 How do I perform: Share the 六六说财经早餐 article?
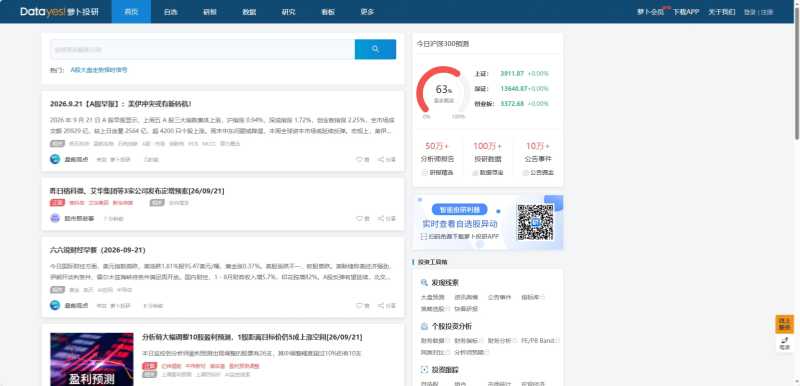(387, 306)
